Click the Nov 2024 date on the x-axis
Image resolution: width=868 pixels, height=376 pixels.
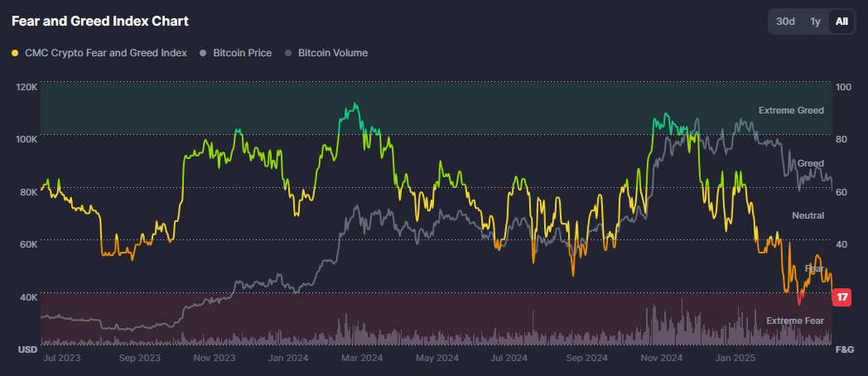(662, 358)
